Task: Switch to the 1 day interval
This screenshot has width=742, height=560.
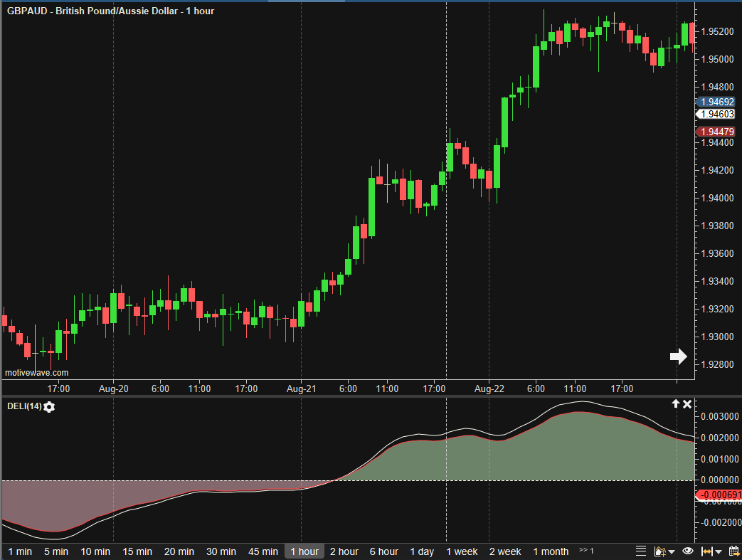Action: 422,551
